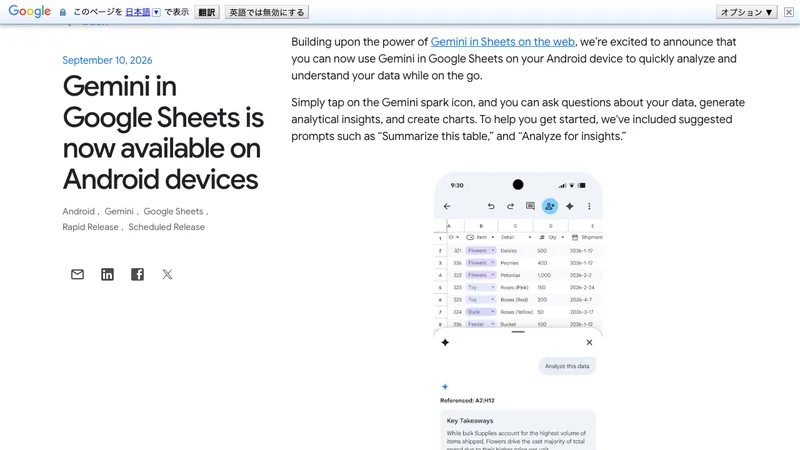Click the article headline text
The height and width of the screenshot is (450, 800).
163,133
